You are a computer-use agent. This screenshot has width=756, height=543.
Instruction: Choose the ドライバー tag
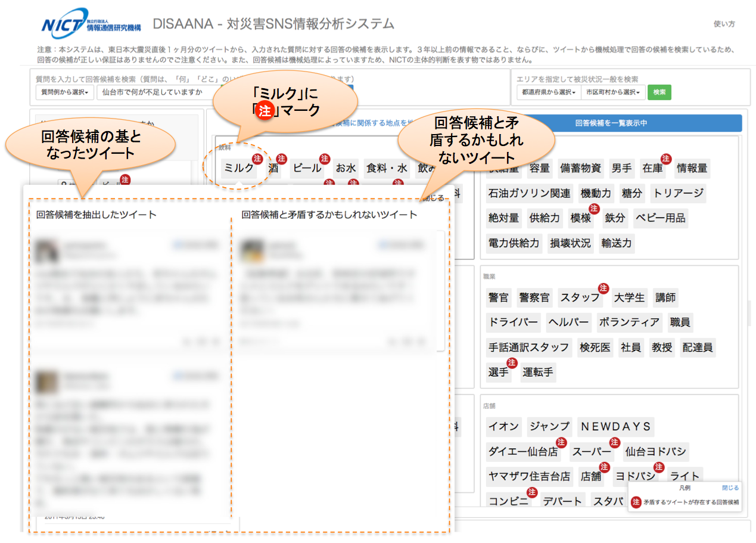[x=514, y=322]
